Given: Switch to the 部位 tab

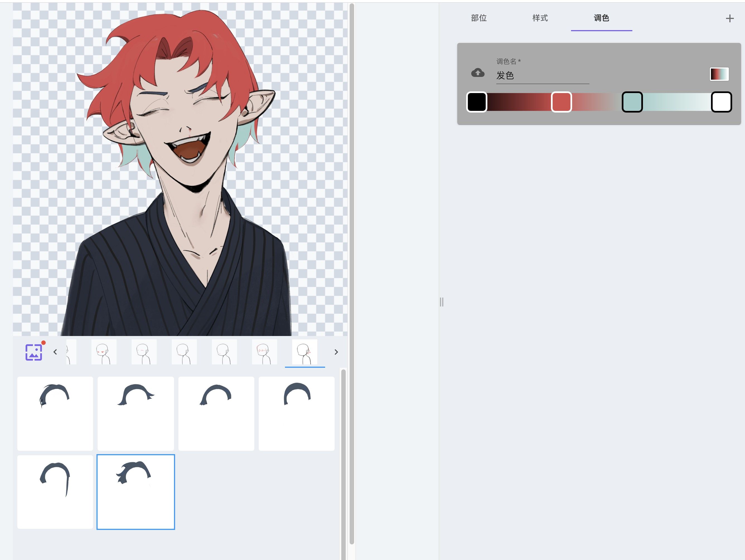Looking at the screenshot, I should 479,18.
